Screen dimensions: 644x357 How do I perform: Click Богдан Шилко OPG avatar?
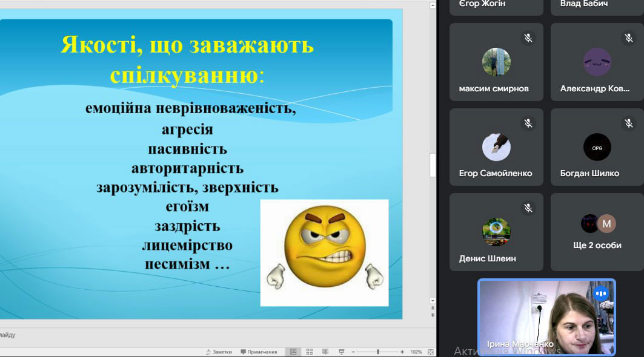point(597,147)
